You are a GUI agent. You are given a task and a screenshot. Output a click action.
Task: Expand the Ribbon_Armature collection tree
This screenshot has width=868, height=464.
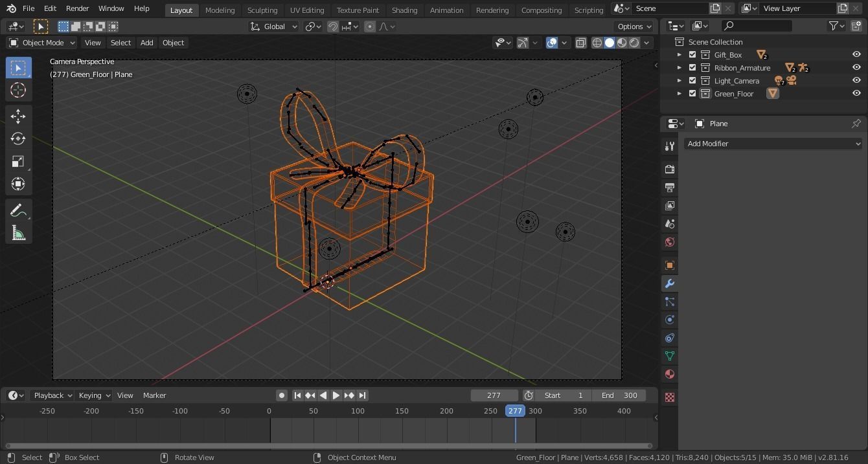[680, 68]
